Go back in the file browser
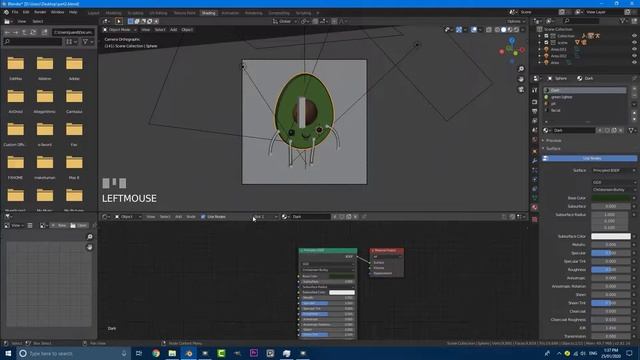The image size is (640, 360). click(x=7, y=32)
